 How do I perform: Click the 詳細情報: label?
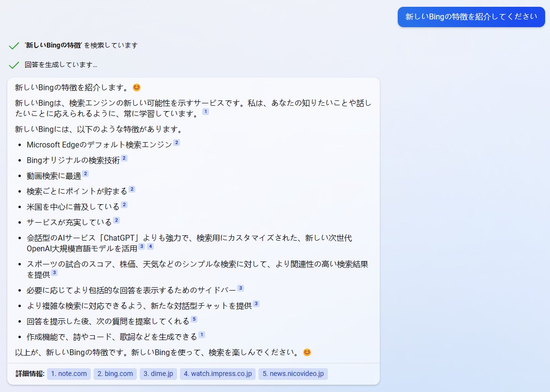point(30,374)
